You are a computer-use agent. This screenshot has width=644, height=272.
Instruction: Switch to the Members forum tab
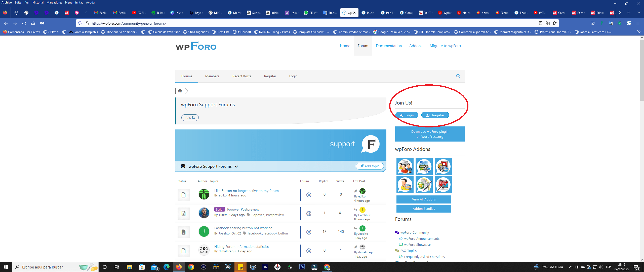tap(212, 76)
